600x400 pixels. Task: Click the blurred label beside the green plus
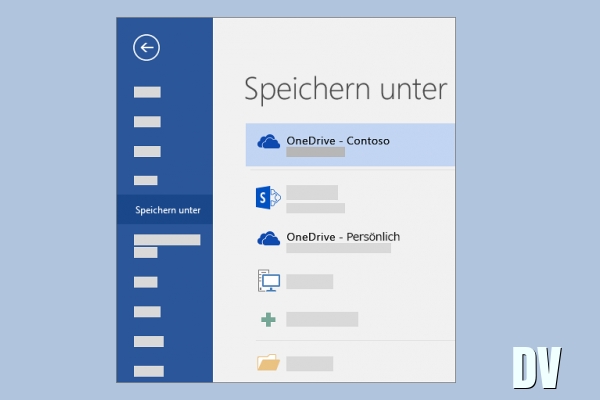tap(322, 319)
